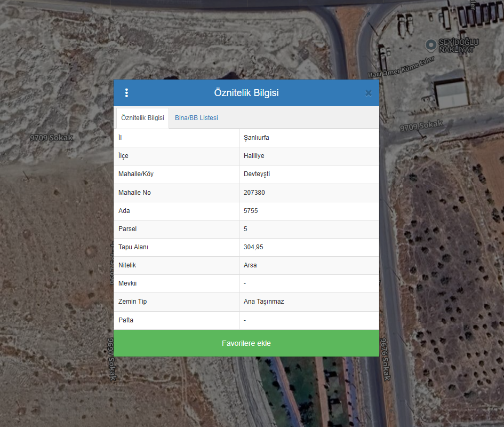
Task: Select the Mahalle No value 207380
Action: tap(254, 193)
